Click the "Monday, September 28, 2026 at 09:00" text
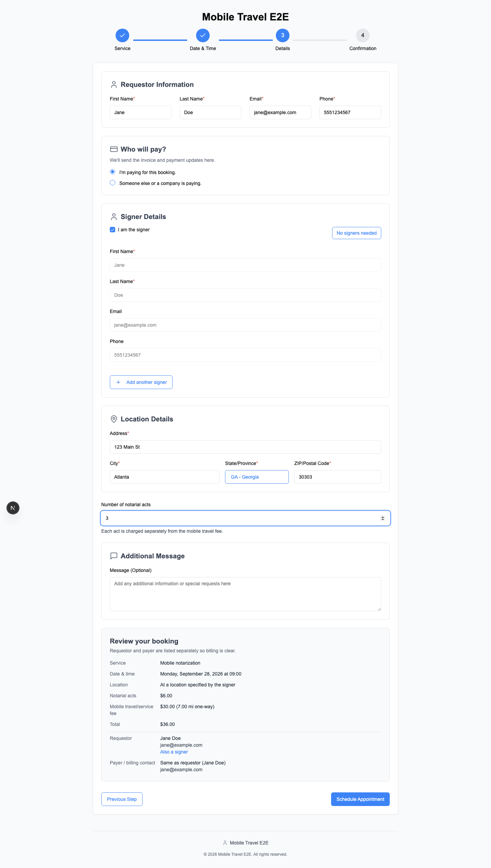 pyautogui.click(x=201, y=674)
